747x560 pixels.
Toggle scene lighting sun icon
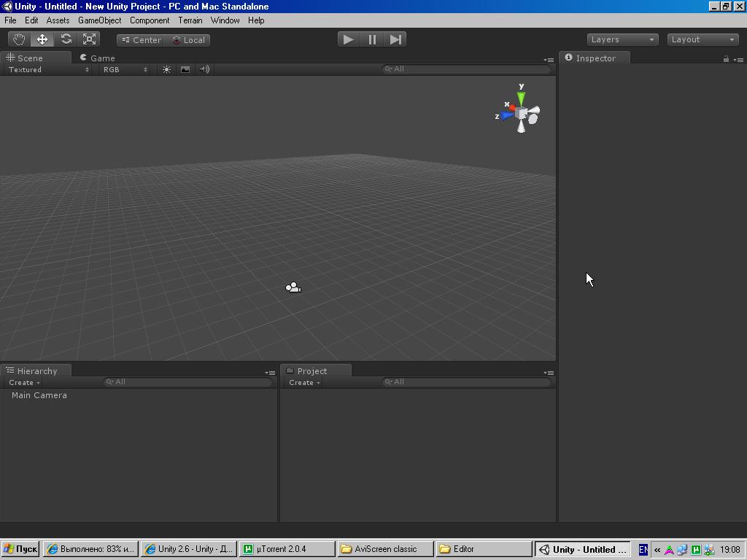166,69
